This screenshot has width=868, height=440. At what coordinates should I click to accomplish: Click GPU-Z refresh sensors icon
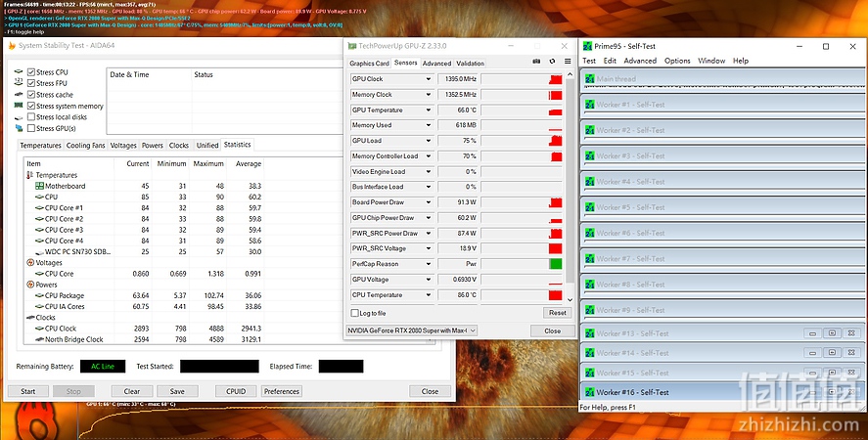click(552, 62)
